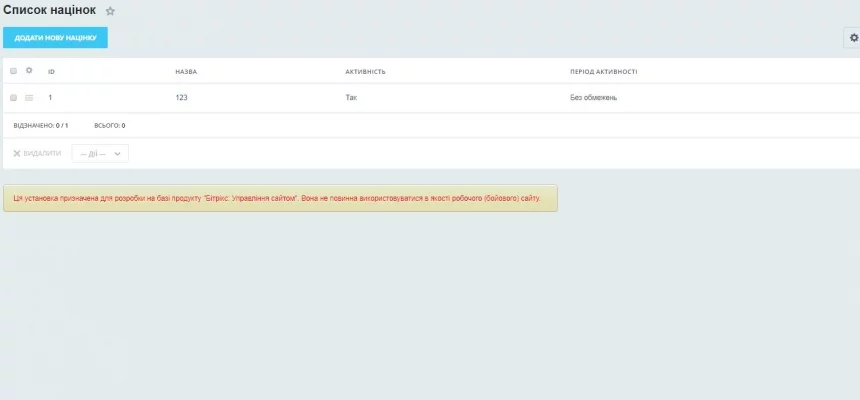Viewport: 860px width, 400px height.
Task: Add page to favorites with star icon
Action: (110, 11)
